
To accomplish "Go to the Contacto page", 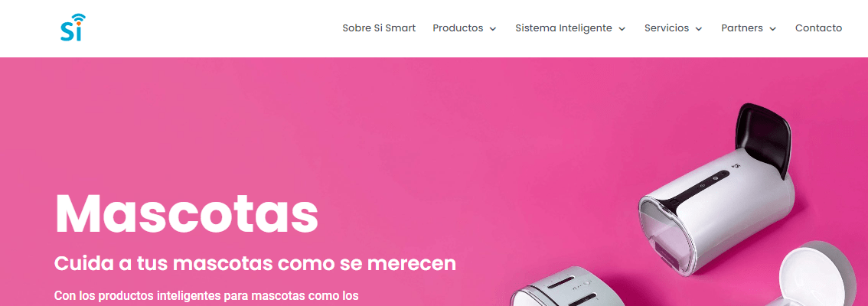I will pos(818,28).
